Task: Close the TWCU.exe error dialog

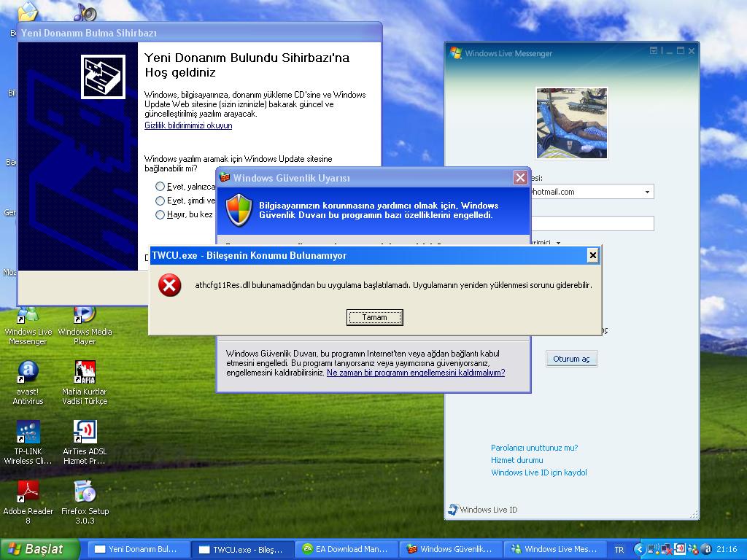Action: point(592,255)
